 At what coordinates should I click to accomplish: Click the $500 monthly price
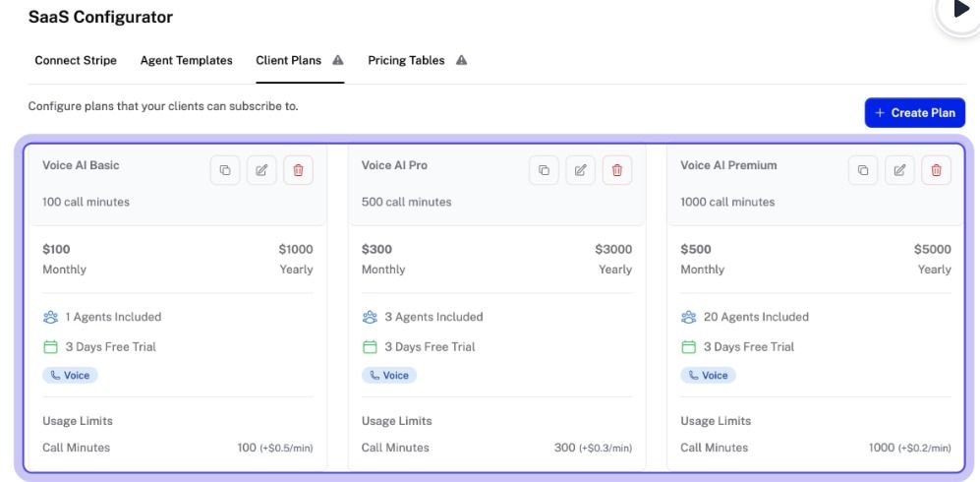[696, 250]
